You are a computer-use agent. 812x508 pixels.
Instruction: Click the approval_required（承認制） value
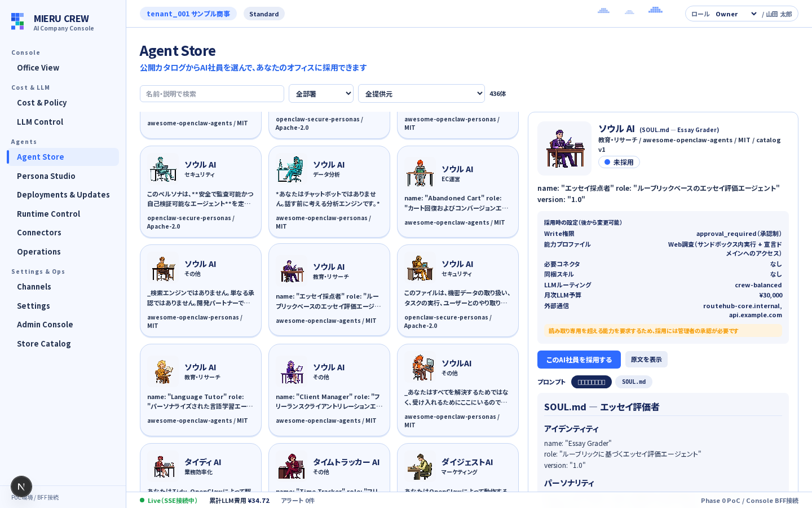[739, 234]
